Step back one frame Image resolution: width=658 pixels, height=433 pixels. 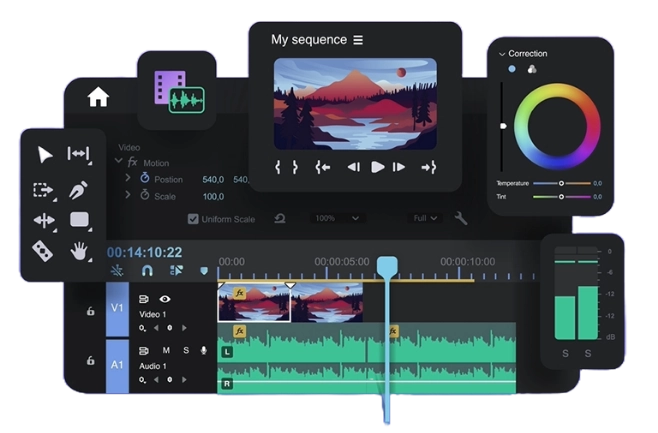[x=354, y=167]
